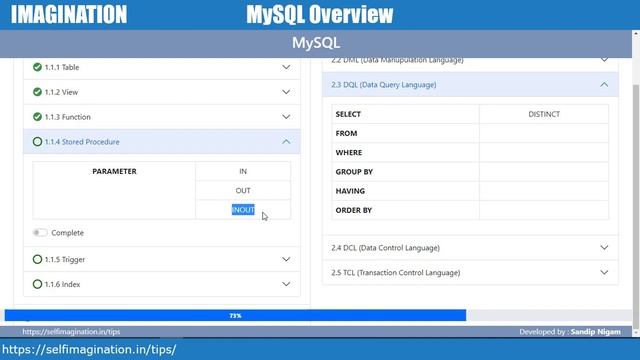
Task: Click the selfimagination.in/tips footer link
Action: tap(71, 332)
